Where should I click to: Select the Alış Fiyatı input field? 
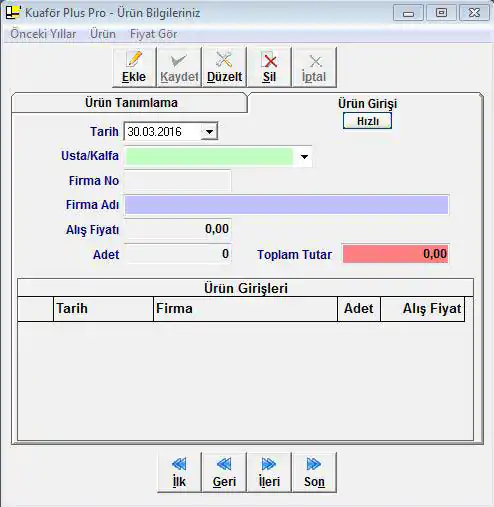[178, 229]
